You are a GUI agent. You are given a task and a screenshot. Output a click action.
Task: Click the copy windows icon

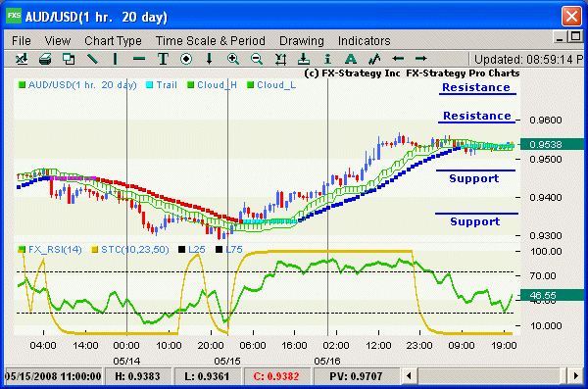coord(69,59)
